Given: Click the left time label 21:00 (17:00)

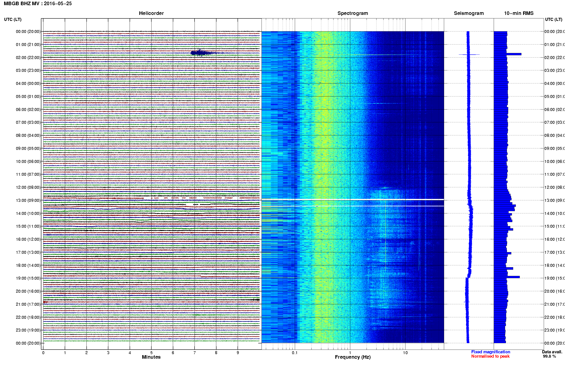Looking at the screenshot, I should tap(28, 304).
